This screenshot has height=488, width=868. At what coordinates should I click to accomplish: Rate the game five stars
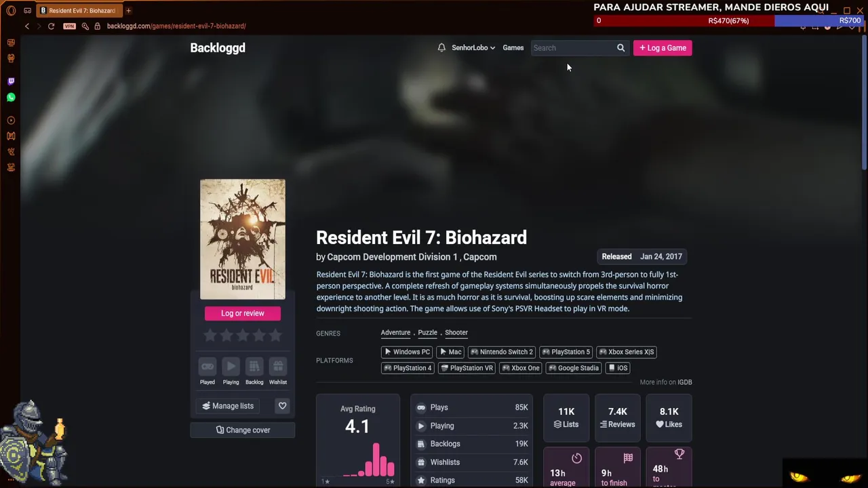(x=275, y=335)
